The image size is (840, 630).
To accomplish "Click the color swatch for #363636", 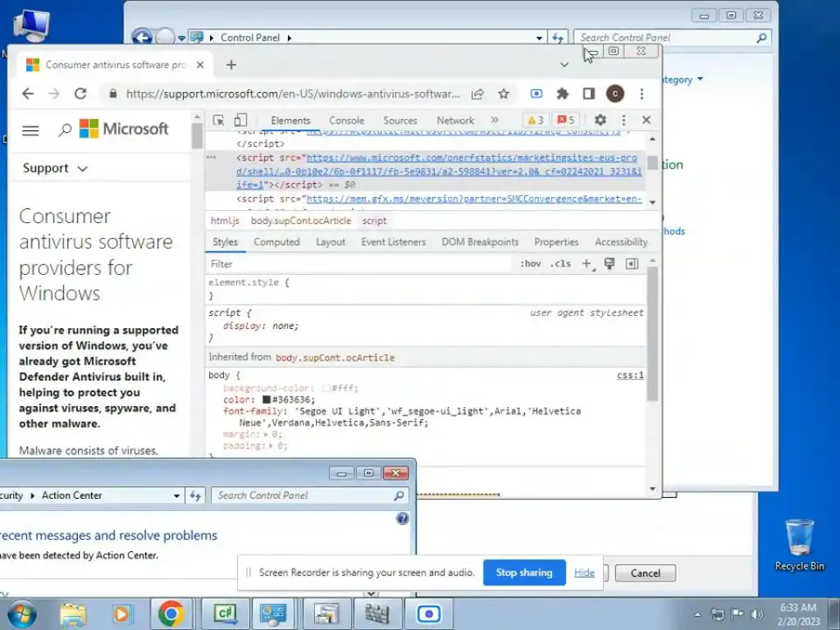I will click(267, 399).
